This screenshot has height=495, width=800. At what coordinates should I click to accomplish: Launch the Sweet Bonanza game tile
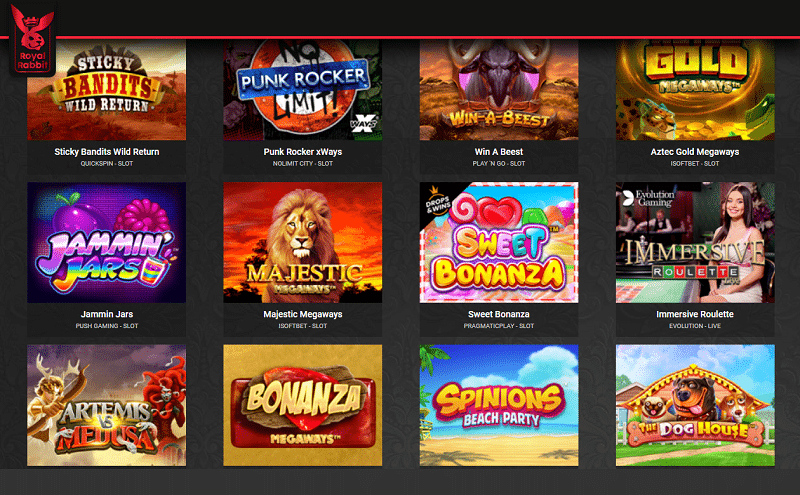[499, 242]
